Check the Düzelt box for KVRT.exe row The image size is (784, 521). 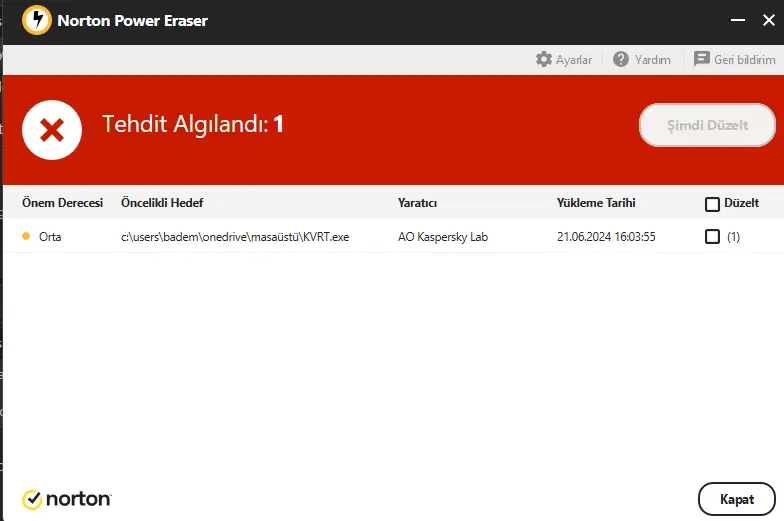point(712,236)
